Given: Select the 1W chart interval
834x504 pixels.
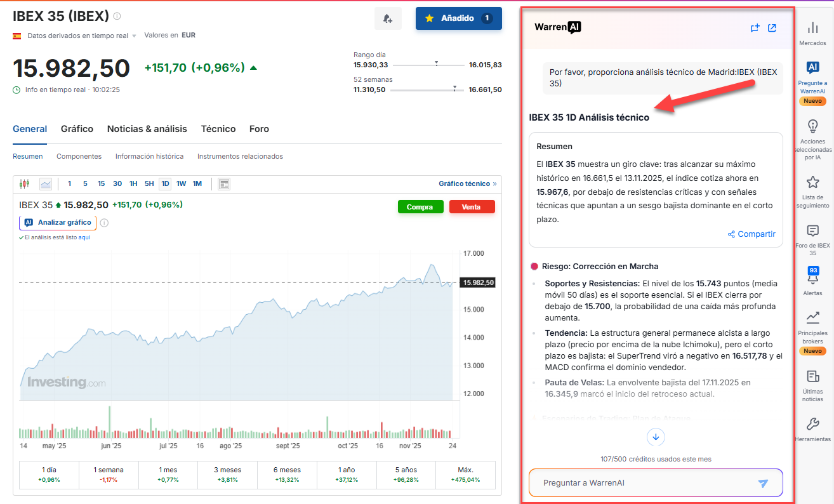Looking at the screenshot, I should [x=182, y=184].
